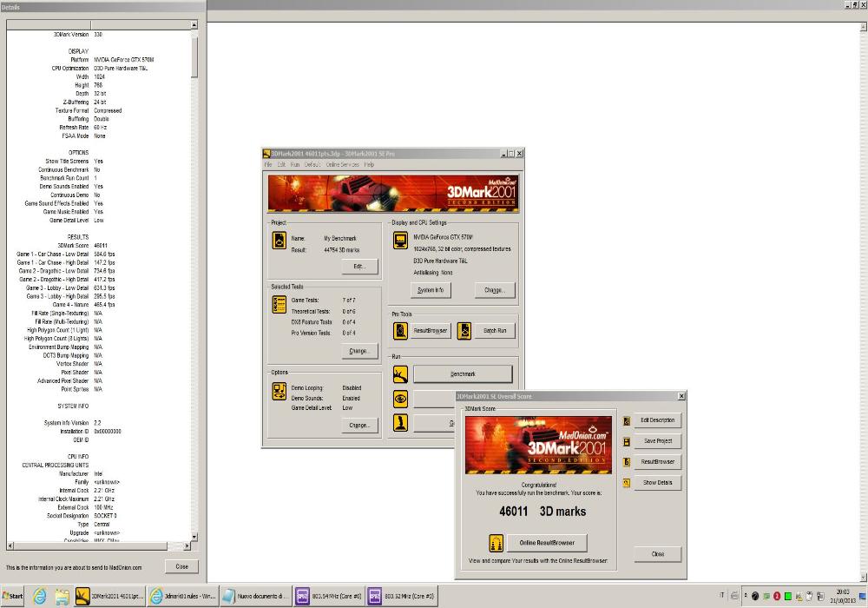Click the 3DMark Score value 46011 in Details

click(101, 245)
